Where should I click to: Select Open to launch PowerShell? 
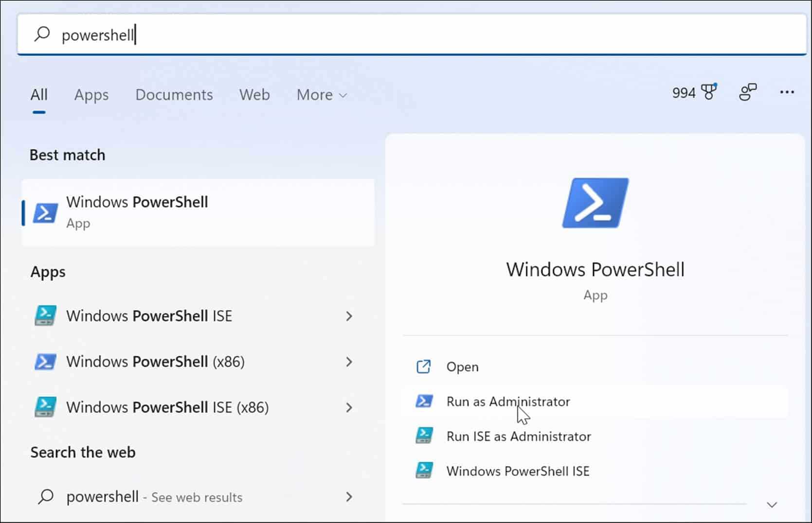tap(462, 366)
